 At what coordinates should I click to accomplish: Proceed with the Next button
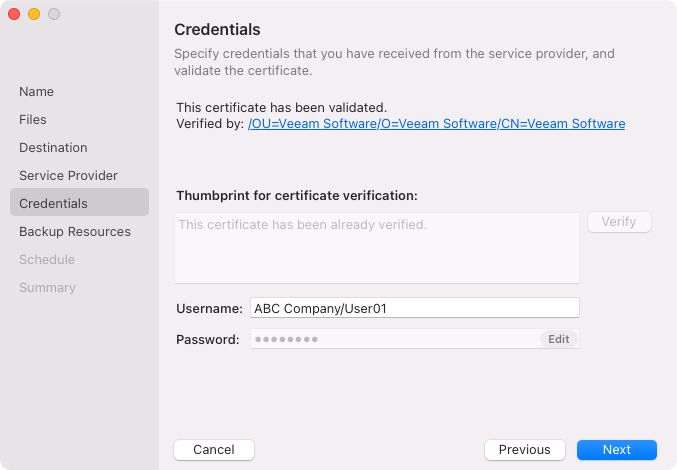coord(617,450)
